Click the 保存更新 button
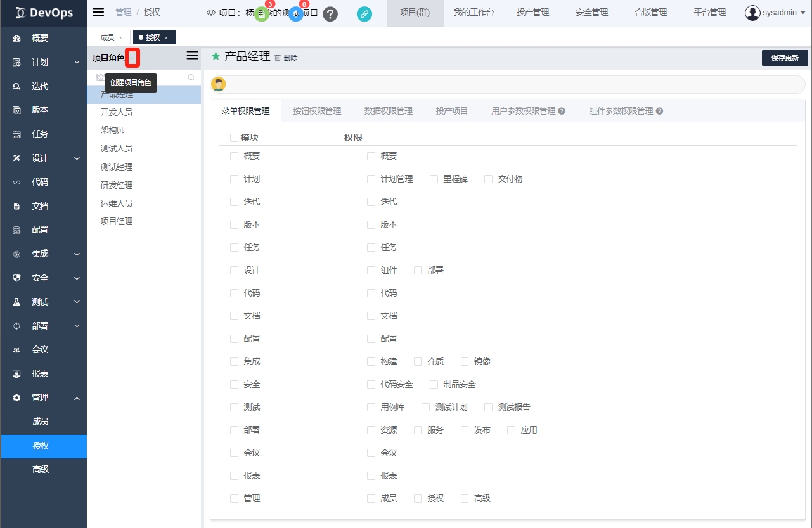This screenshot has width=812, height=528. tap(785, 58)
